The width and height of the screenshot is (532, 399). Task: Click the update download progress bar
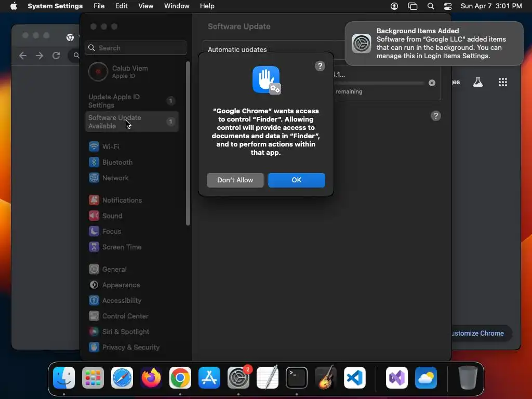point(379,83)
